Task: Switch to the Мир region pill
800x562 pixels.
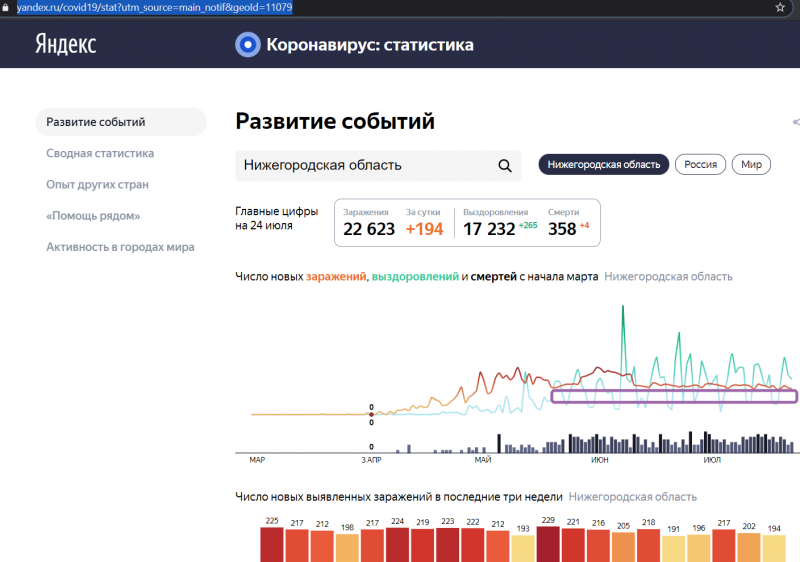Action: (751, 164)
